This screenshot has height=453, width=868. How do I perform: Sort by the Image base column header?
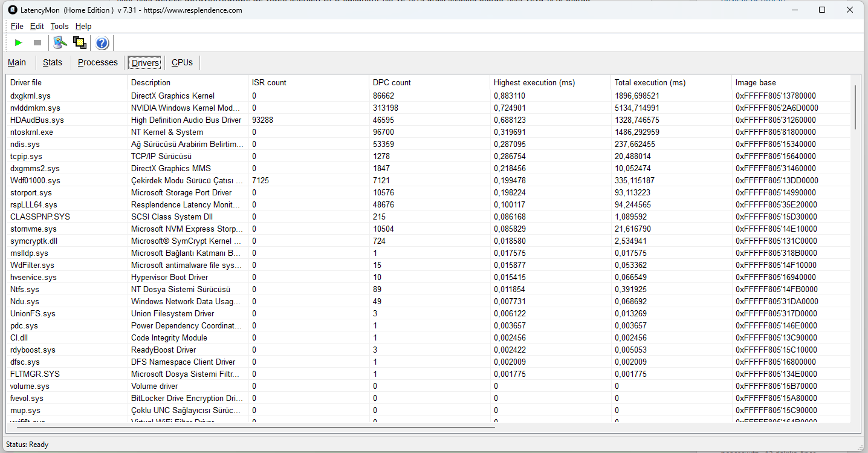(x=791, y=82)
